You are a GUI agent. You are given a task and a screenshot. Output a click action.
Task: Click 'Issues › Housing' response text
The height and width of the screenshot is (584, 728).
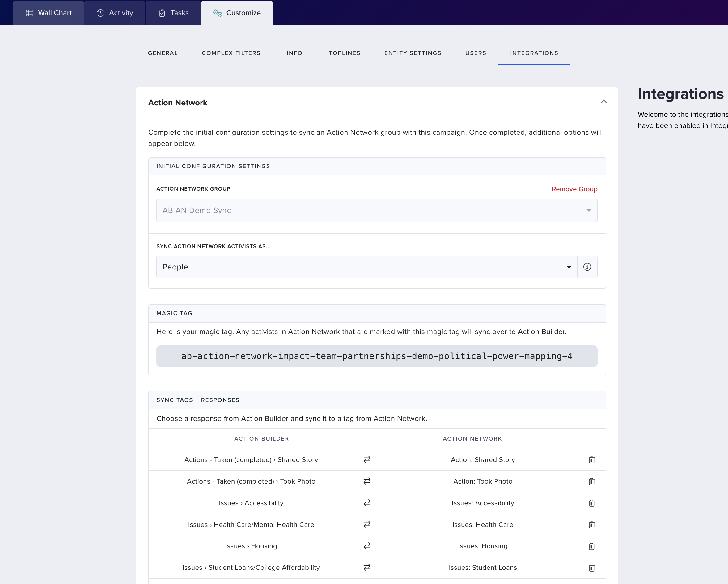point(251,546)
